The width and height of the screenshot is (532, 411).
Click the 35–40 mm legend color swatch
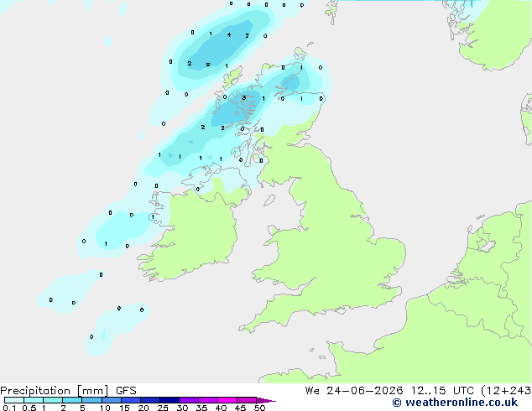207,400
